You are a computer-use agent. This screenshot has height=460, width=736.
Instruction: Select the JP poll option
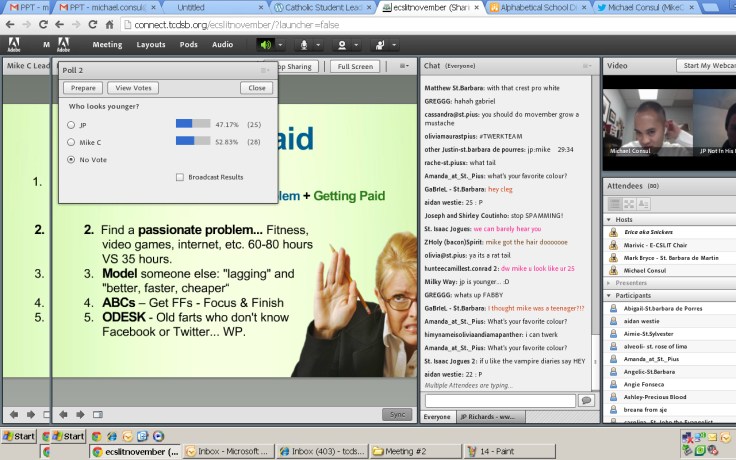(x=70, y=125)
